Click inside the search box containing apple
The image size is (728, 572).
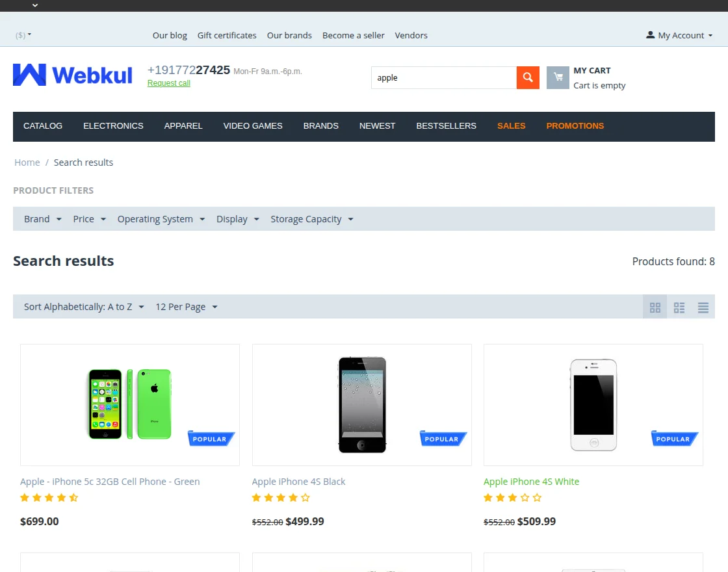coord(444,77)
